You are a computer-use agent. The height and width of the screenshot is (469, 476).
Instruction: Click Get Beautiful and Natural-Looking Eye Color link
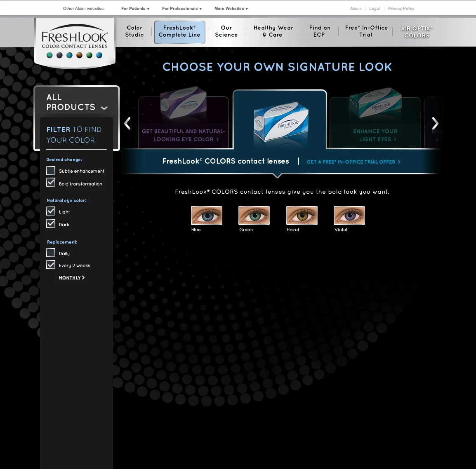click(184, 135)
